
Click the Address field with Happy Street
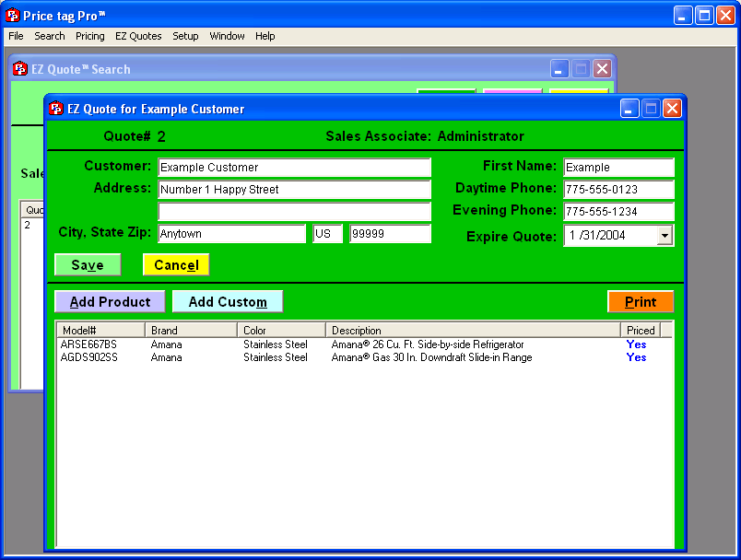[x=294, y=190]
